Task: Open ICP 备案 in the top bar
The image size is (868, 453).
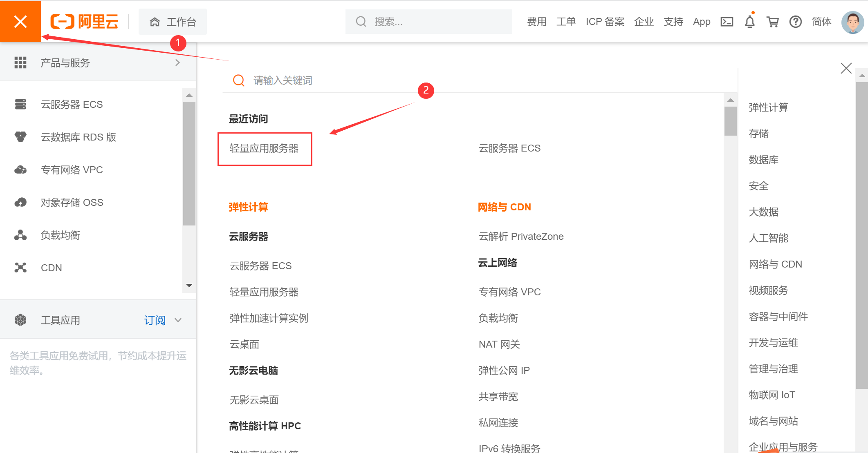Action: point(605,22)
